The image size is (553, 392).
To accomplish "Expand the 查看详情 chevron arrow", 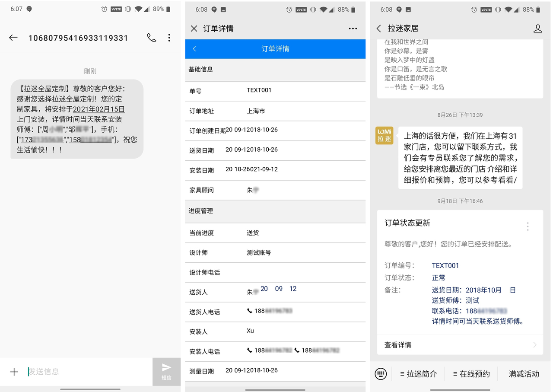I will coord(535,345).
